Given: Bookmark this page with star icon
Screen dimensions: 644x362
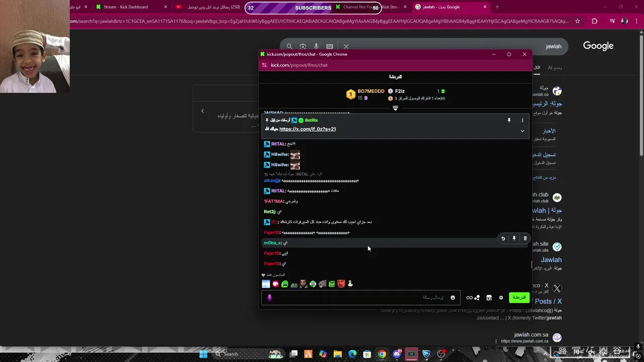Looking at the screenshot, I should 578,21.
